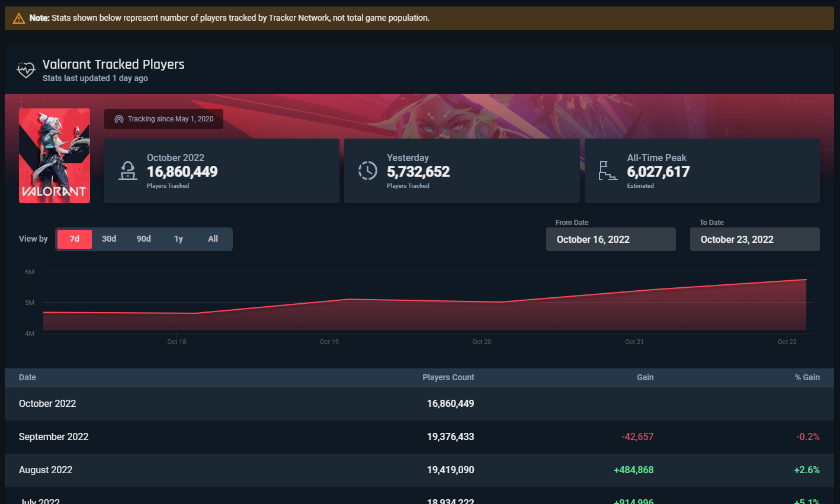Switch chart view to 1y
Screen dimensions: 840x504
point(178,239)
